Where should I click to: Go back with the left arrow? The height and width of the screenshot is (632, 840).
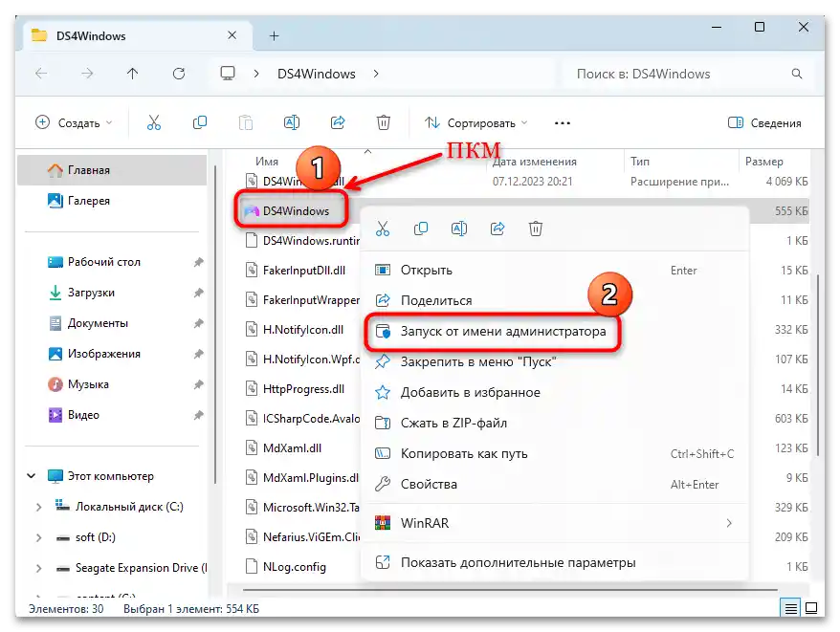pos(41,74)
